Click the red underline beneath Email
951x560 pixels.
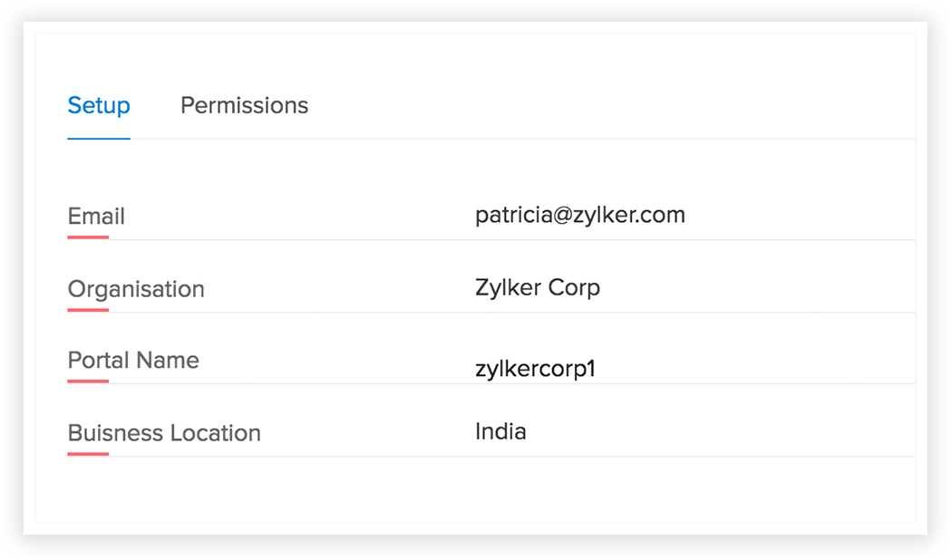click(88, 237)
